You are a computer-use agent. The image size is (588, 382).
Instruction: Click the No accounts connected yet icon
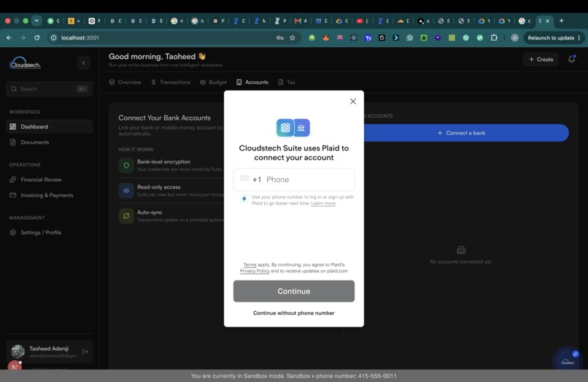point(461,250)
